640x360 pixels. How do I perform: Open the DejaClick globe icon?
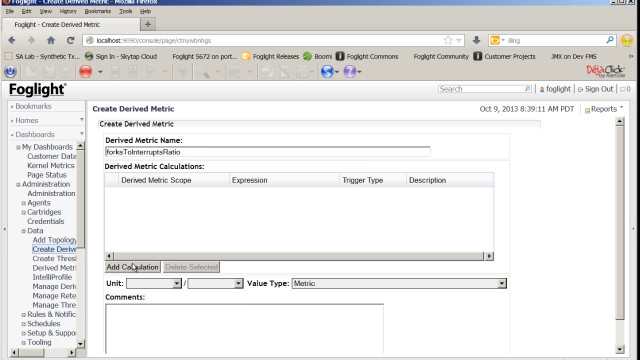coord(327,71)
